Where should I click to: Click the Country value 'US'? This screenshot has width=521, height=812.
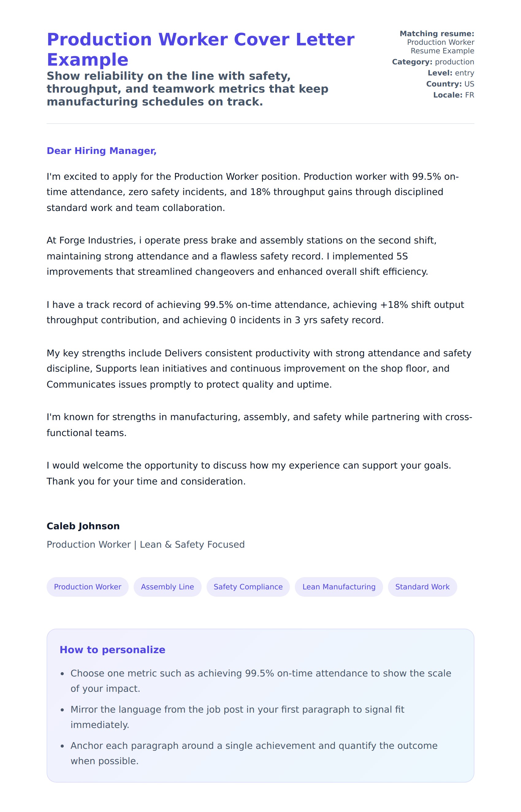point(469,84)
